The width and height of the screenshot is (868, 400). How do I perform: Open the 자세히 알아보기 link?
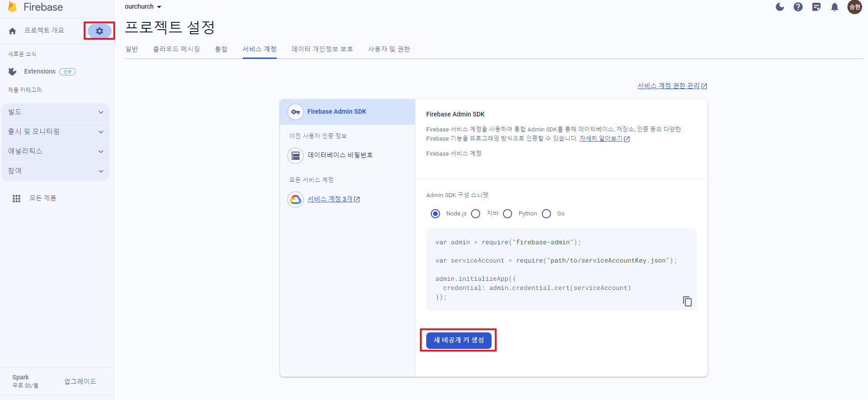coord(601,139)
